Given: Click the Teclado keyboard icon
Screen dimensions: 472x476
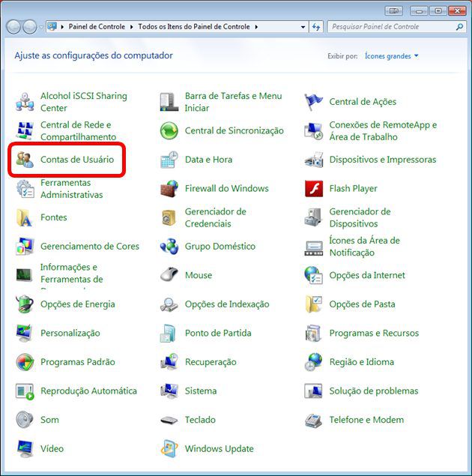Looking at the screenshot, I should click(x=169, y=420).
